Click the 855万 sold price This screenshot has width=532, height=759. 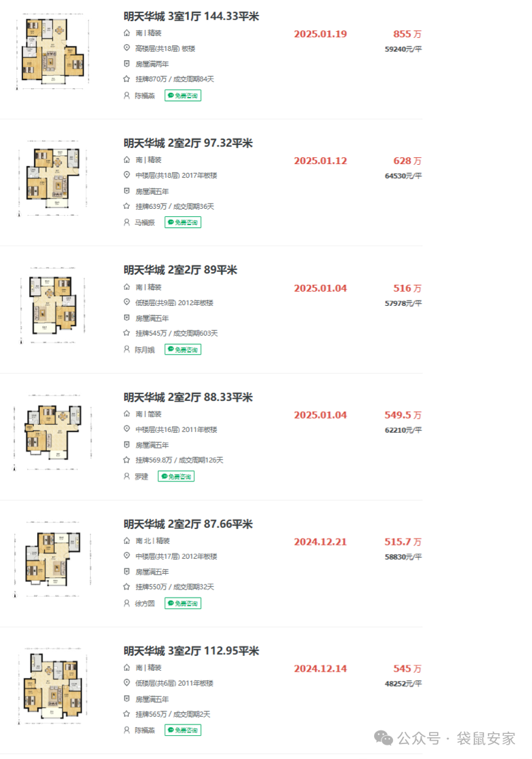[407, 34]
